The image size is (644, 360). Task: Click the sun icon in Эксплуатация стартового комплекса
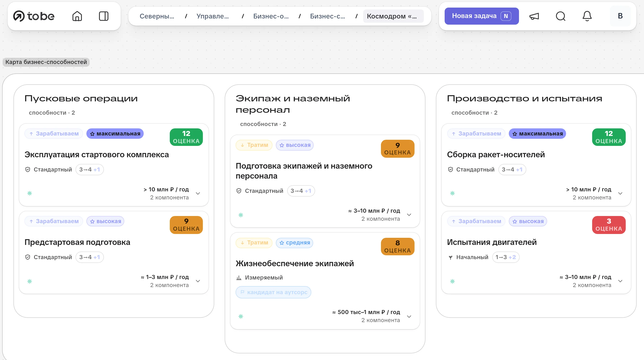(30, 193)
